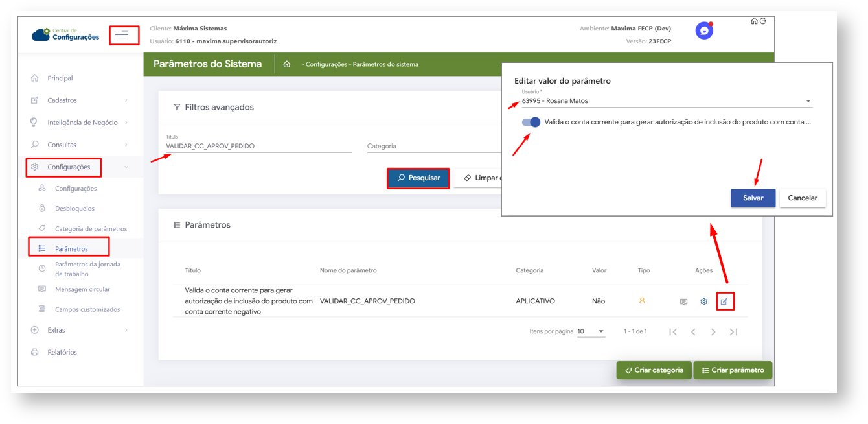Image resolution: width=868 pixels, height=424 pixels.
Task: Open the blue chat bubble icon
Action: [x=704, y=31]
